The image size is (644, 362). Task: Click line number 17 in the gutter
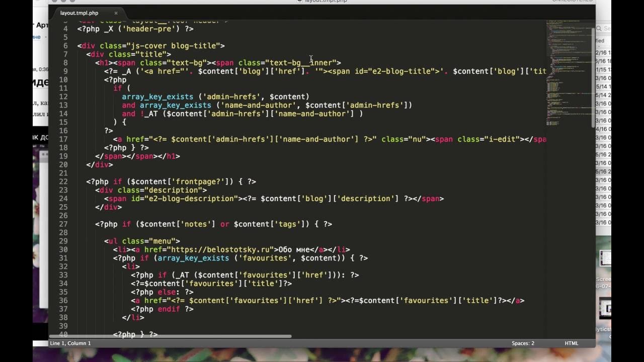[x=63, y=139]
